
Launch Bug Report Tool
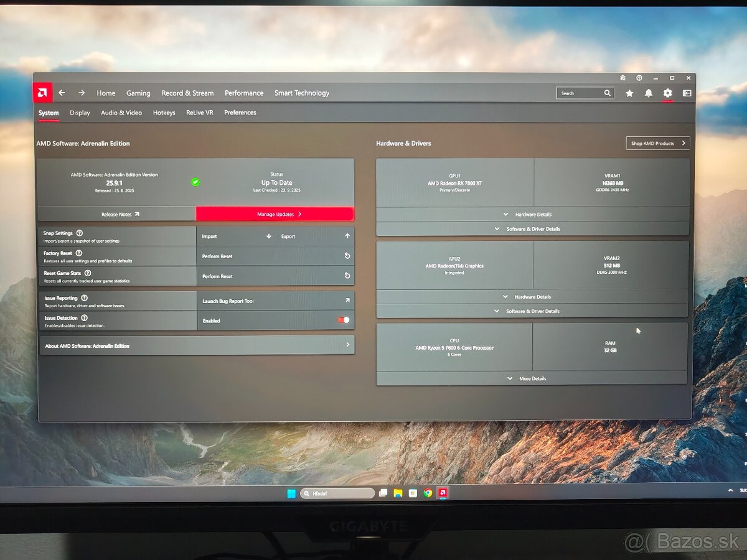(x=275, y=301)
